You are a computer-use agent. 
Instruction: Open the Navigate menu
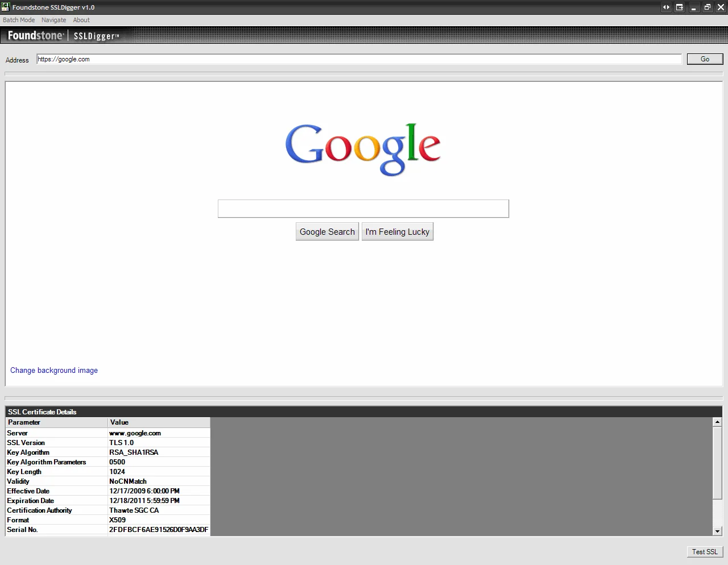click(53, 20)
